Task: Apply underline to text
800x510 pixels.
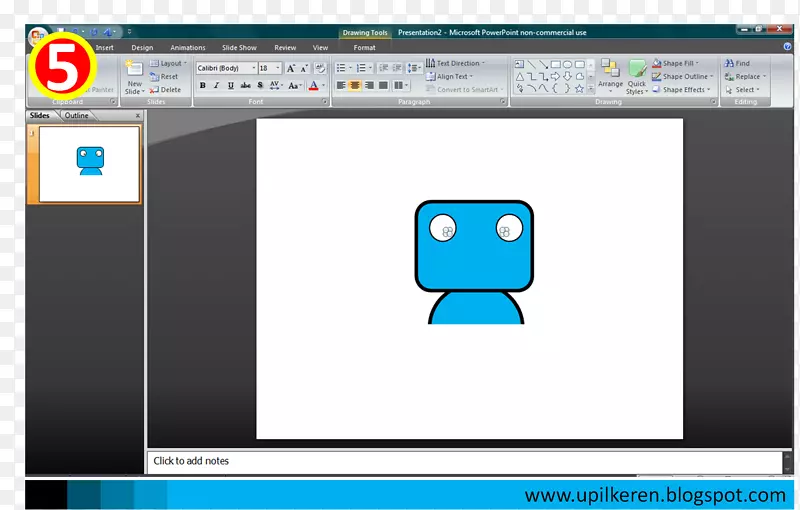Action: pos(231,86)
